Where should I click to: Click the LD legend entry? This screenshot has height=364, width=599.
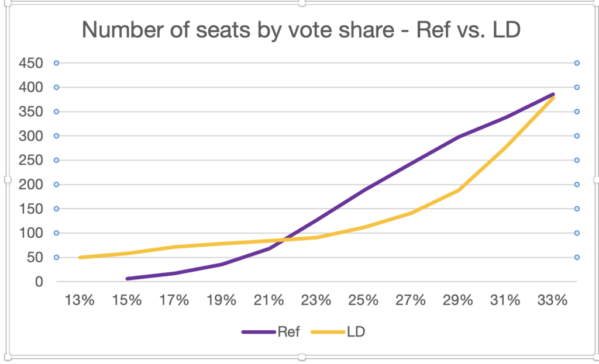[x=356, y=332]
